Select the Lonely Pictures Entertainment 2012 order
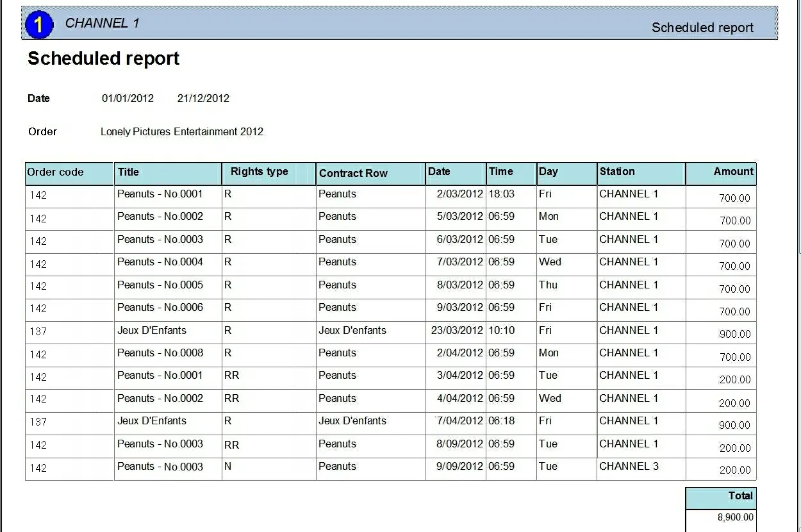Screen dimensions: 801x532 (x=182, y=132)
